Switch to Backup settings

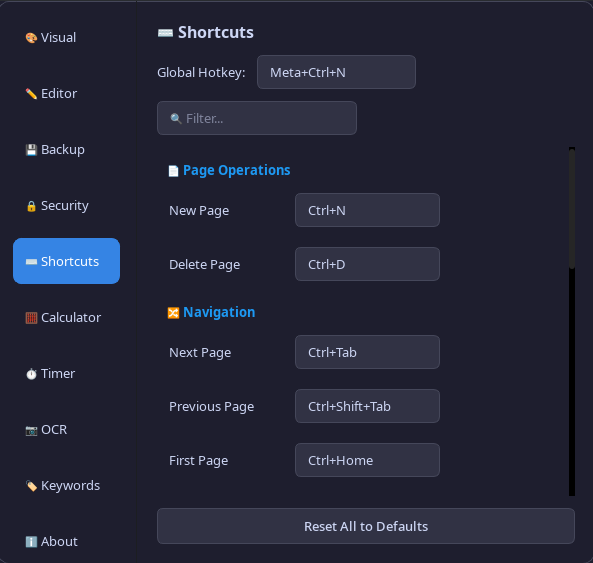point(67,149)
